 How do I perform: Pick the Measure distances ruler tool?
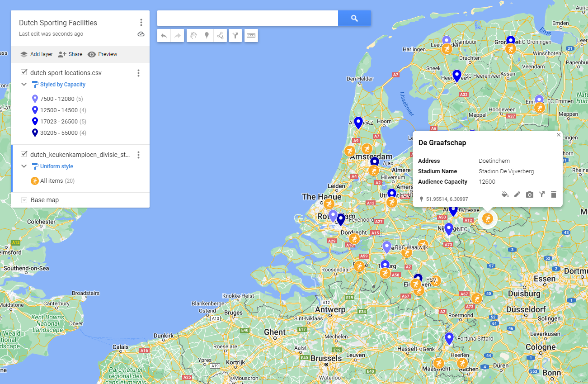251,36
